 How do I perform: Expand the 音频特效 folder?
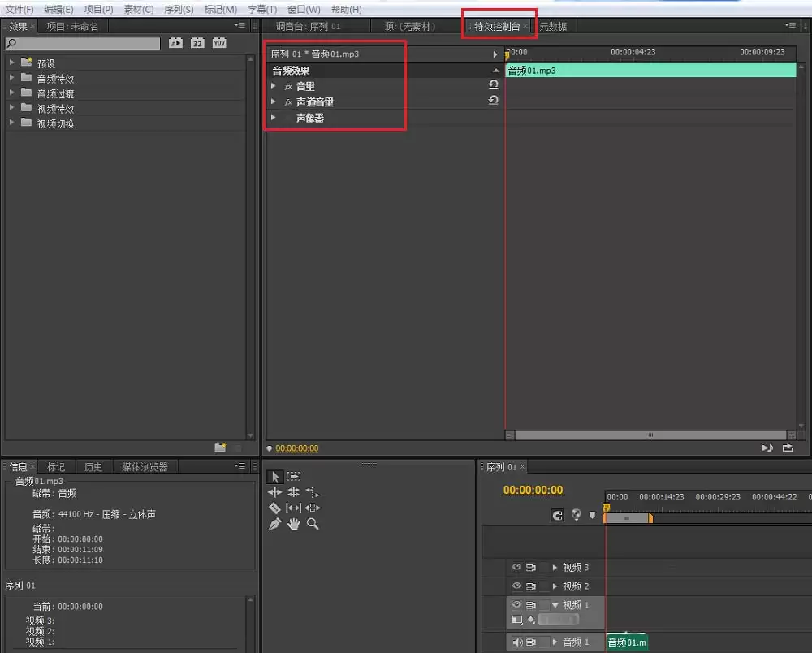11,78
